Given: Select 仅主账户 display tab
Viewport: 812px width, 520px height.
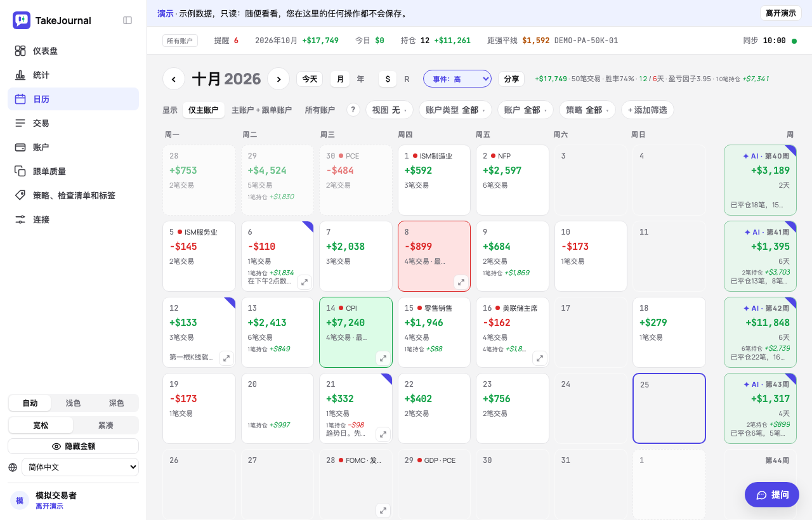Looking at the screenshot, I should pyautogui.click(x=203, y=110).
